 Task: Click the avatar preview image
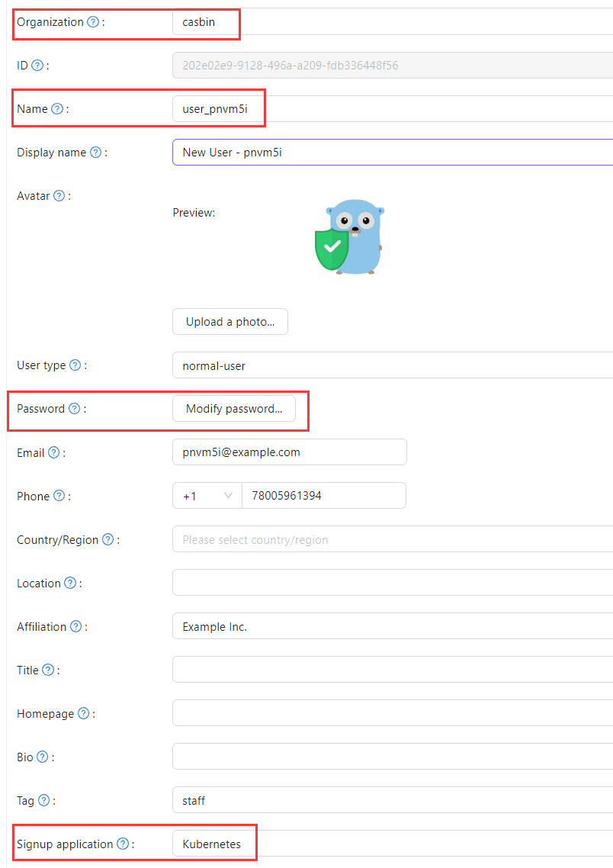click(x=348, y=236)
